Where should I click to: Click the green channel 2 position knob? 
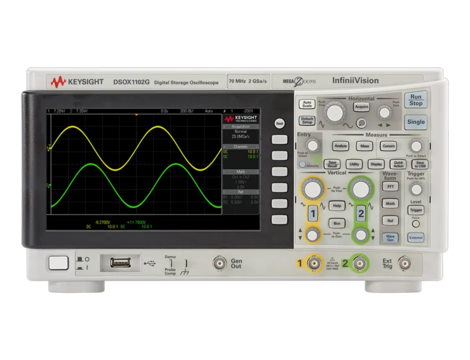(361, 235)
